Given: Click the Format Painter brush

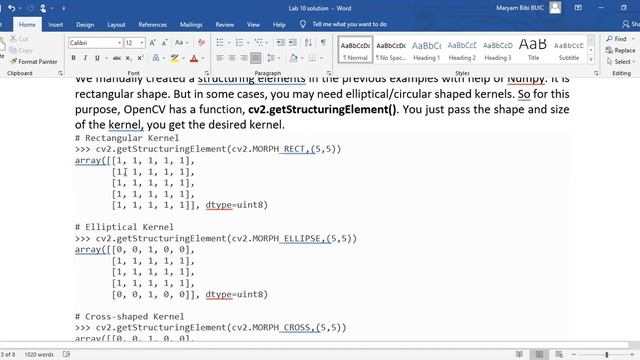Looking at the screenshot, I should point(33,62).
